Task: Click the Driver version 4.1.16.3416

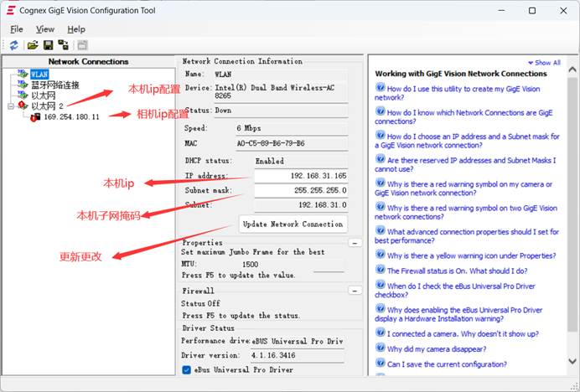Action: [x=273, y=355]
